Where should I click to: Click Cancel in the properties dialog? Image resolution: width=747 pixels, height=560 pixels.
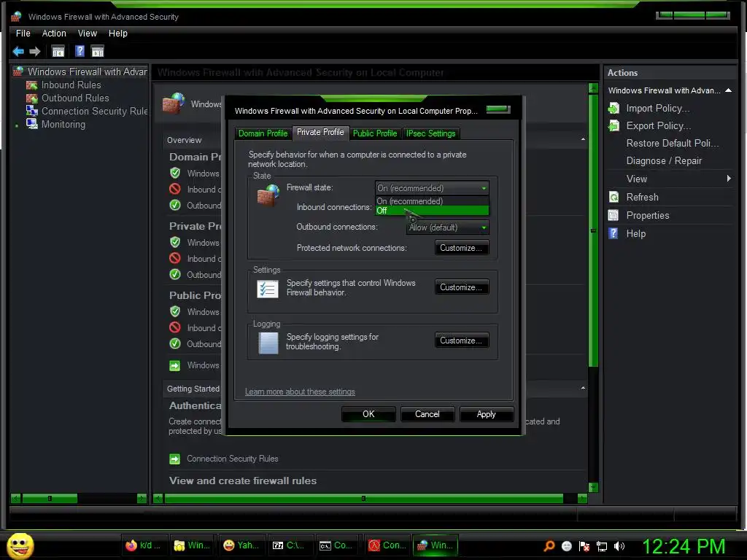[427, 414]
